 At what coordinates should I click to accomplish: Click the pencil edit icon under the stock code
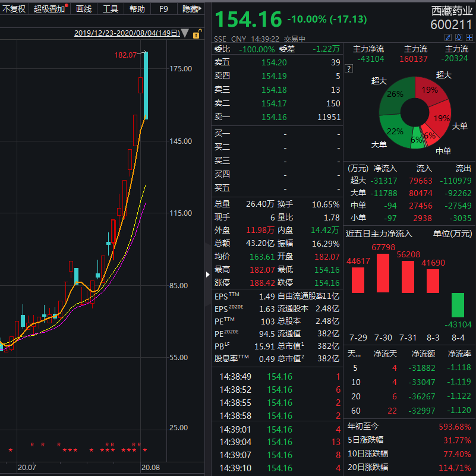pos(449,37)
